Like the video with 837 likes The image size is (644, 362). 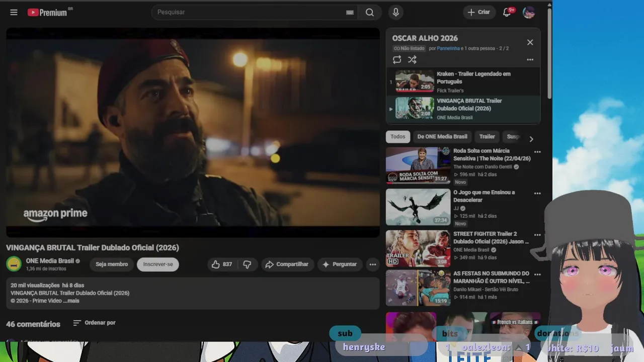coord(221,264)
